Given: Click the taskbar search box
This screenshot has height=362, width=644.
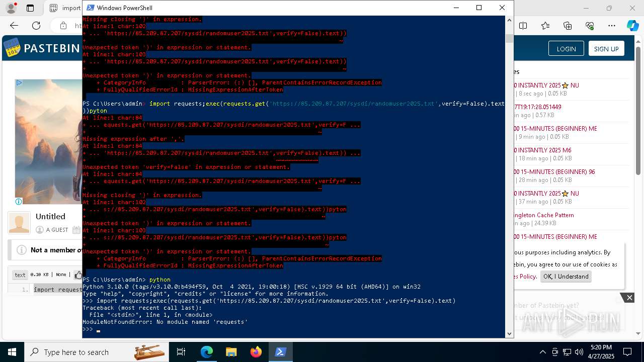Looking at the screenshot, I should click(x=97, y=352).
